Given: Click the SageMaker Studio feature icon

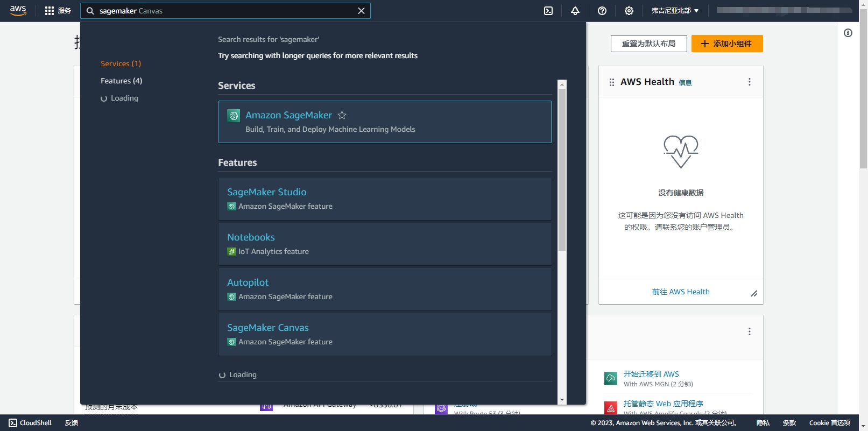Looking at the screenshot, I should coord(231,206).
